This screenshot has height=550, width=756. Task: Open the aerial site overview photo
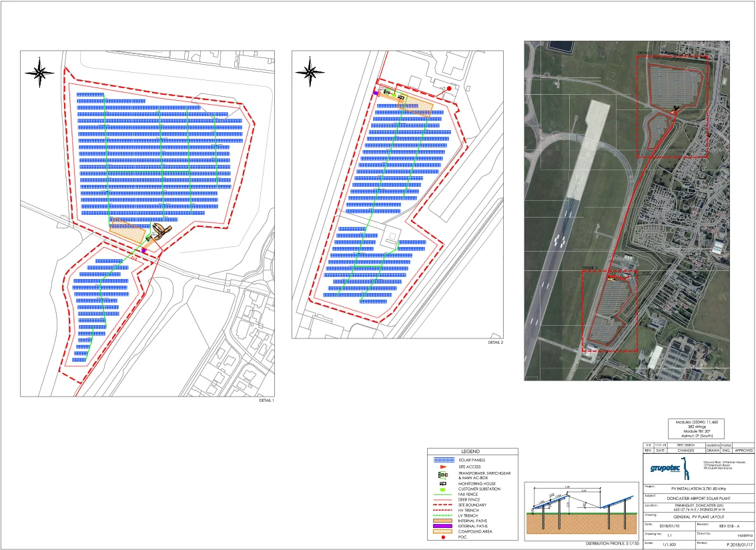(627, 210)
